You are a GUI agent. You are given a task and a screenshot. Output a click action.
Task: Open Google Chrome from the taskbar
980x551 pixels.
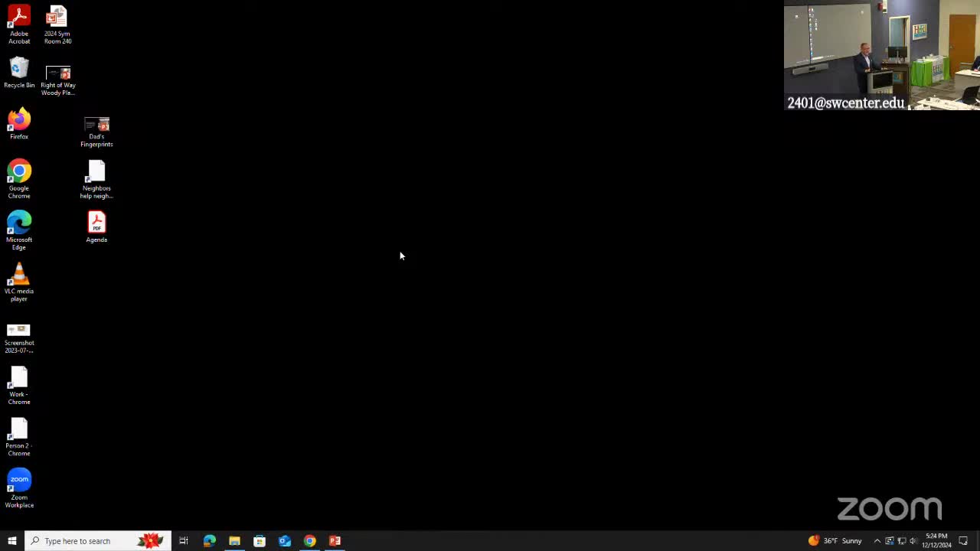click(x=310, y=541)
